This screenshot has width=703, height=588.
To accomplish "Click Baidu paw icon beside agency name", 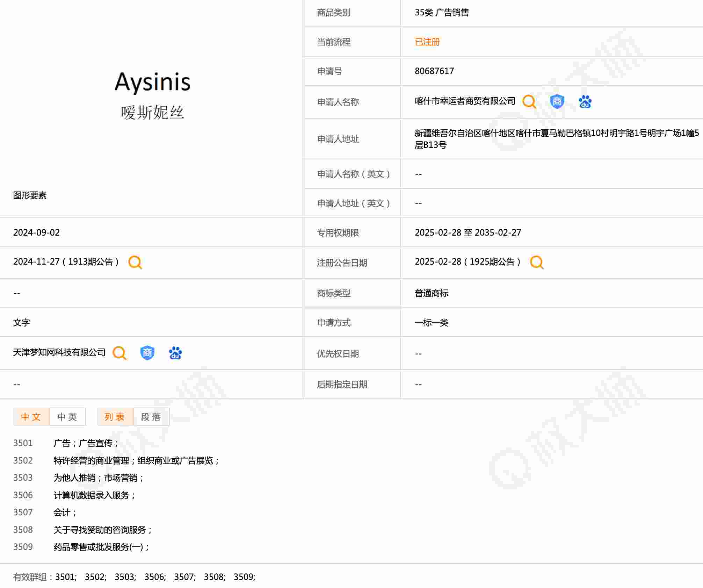I will (x=175, y=353).
